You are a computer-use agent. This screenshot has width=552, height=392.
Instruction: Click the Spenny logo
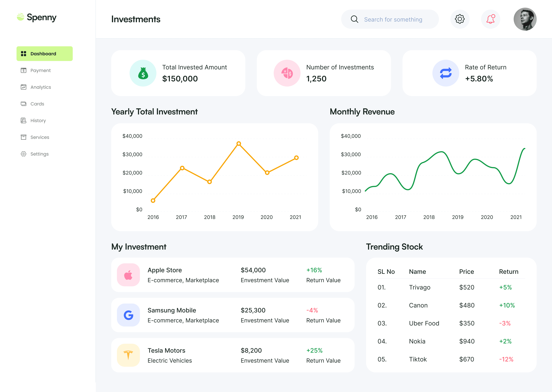coord(37,17)
